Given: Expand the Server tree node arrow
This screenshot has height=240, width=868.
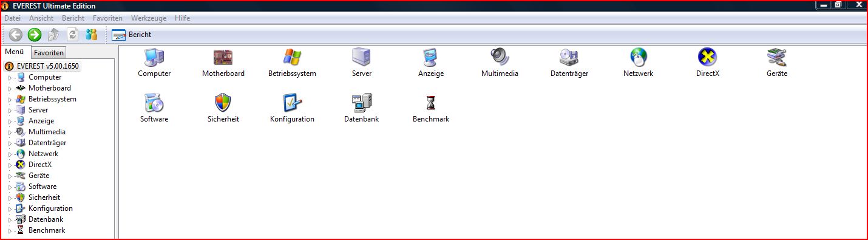Looking at the screenshot, I should [10, 111].
